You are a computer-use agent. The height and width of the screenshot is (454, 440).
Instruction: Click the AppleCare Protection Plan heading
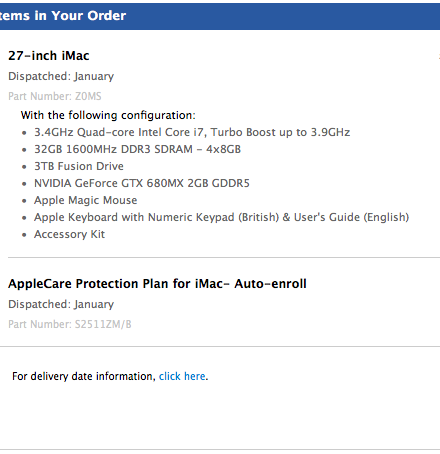click(x=157, y=284)
